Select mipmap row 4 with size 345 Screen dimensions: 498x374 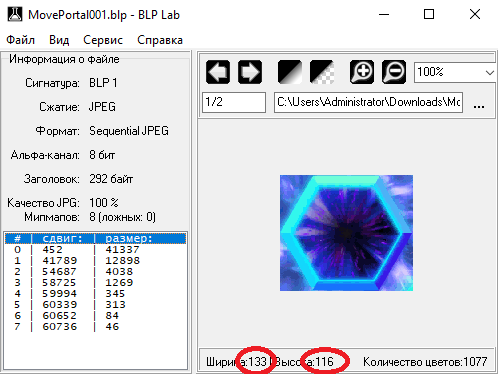point(95,294)
